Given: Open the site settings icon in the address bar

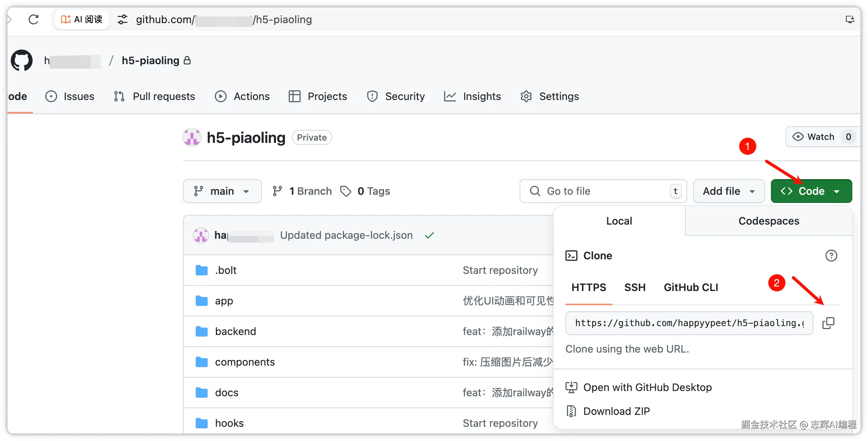Looking at the screenshot, I should pos(123,19).
